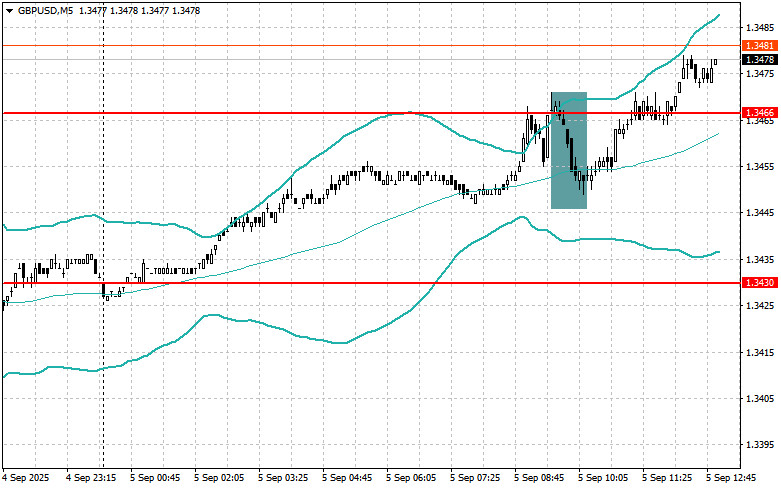Click the 5 Sep 10:05 time label
Image resolution: width=781 pixels, height=489 pixels.
(x=603, y=478)
